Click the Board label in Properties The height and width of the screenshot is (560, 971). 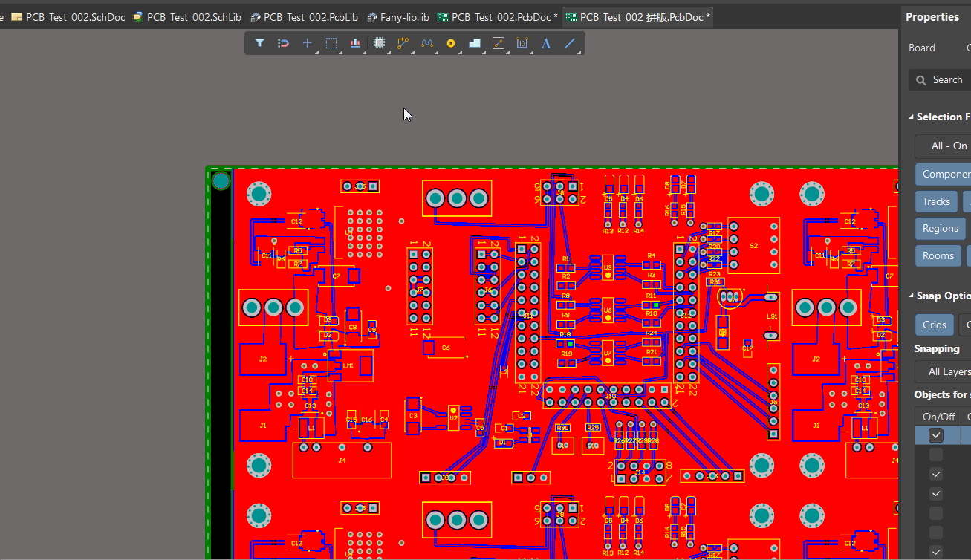click(921, 48)
